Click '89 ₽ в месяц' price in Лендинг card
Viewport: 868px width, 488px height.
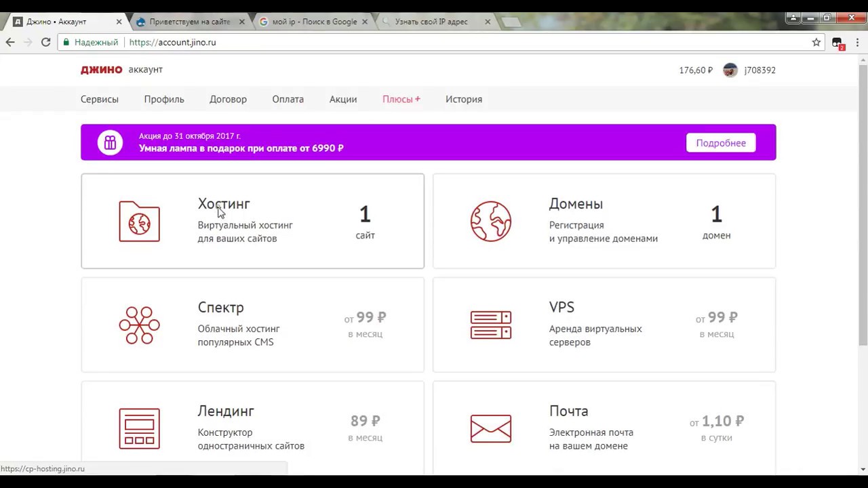tap(365, 428)
